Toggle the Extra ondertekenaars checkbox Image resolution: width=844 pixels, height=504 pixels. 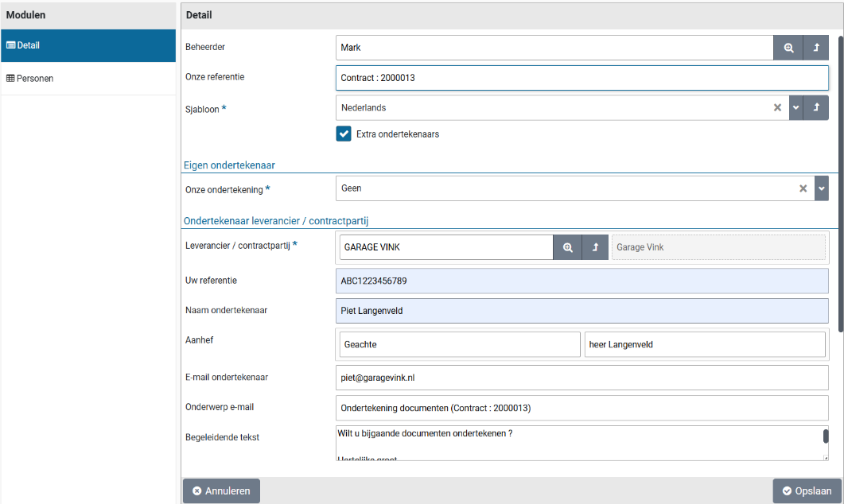coord(344,134)
